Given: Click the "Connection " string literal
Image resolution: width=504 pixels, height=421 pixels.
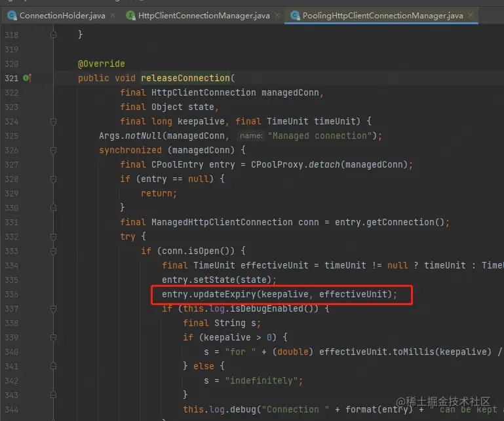Looking at the screenshot, I should pos(296,409).
